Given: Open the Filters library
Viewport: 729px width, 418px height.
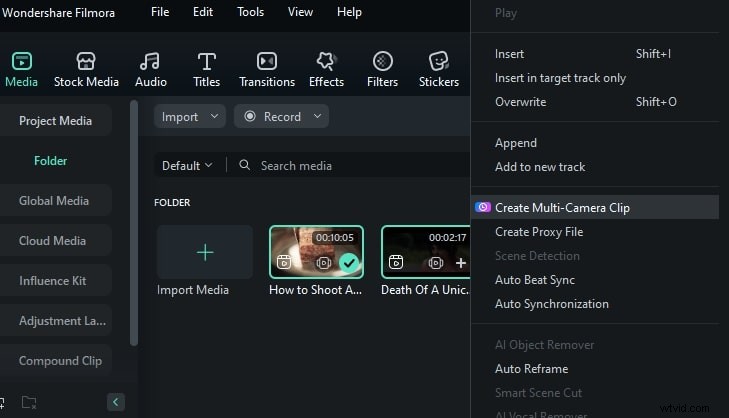Looking at the screenshot, I should [382, 70].
